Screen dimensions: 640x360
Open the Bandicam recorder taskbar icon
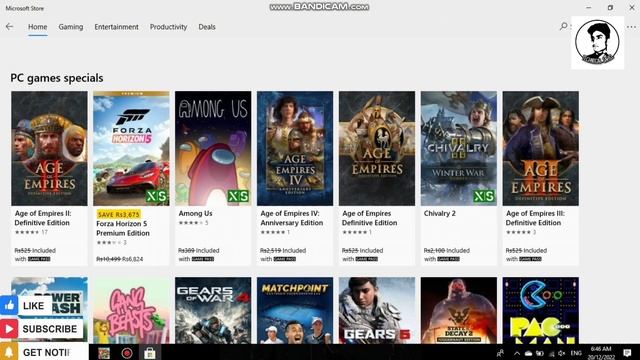pyautogui.click(x=127, y=353)
